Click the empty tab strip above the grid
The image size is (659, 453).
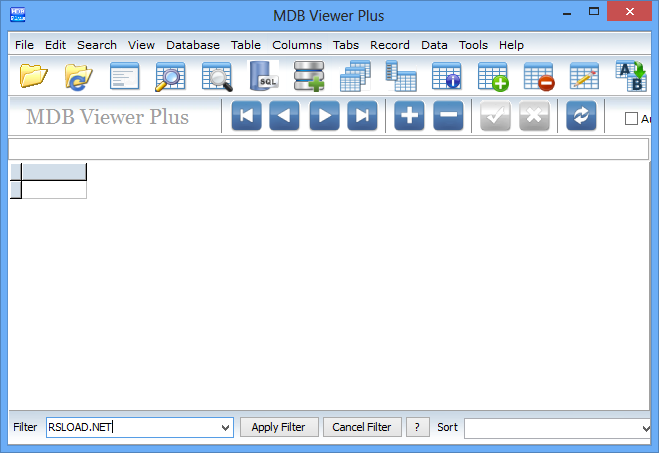[x=328, y=149]
